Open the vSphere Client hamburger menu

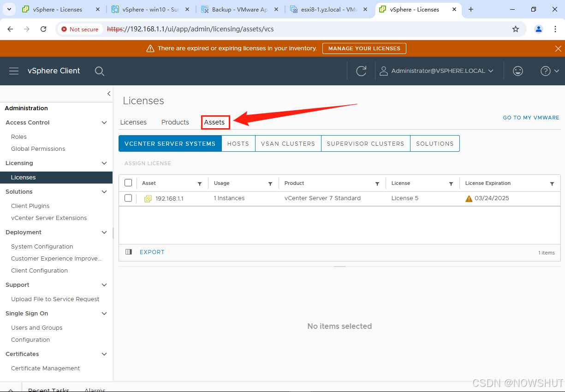(x=14, y=71)
